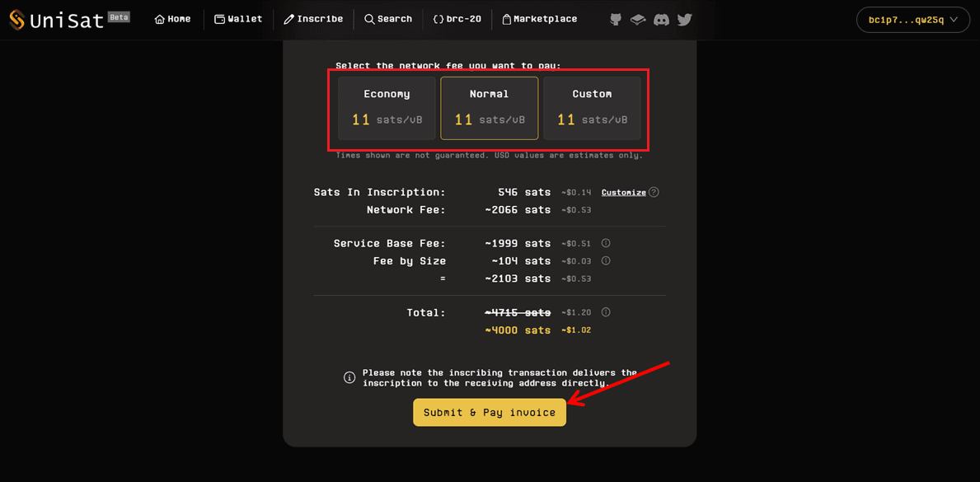Open the Twitter icon link
The width and height of the screenshot is (980, 482).
(x=684, y=19)
